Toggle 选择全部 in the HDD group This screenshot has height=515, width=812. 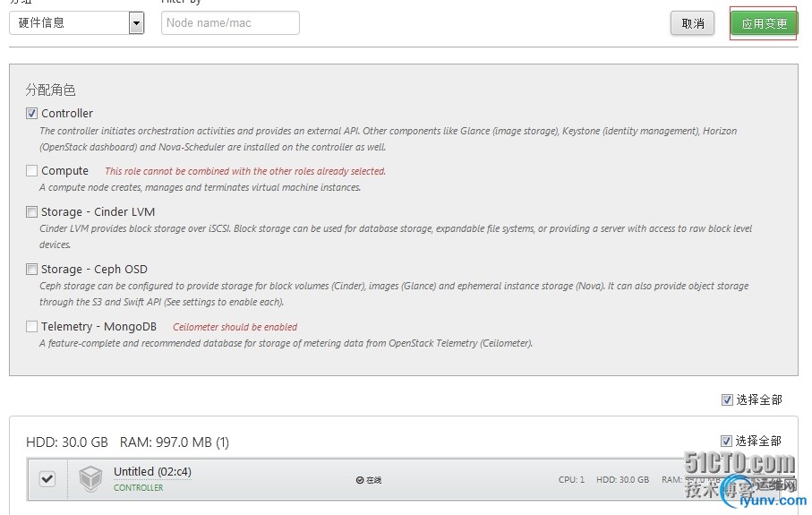[x=726, y=441]
